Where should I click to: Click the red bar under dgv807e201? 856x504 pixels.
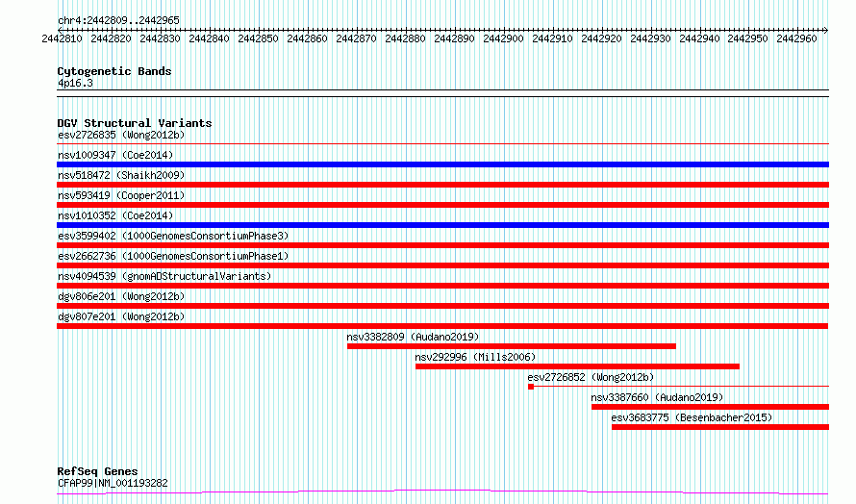click(442, 326)
